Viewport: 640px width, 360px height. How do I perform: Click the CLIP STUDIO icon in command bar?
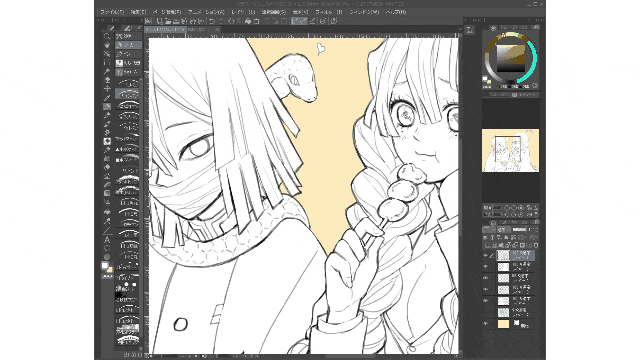(x=149, y=21)
